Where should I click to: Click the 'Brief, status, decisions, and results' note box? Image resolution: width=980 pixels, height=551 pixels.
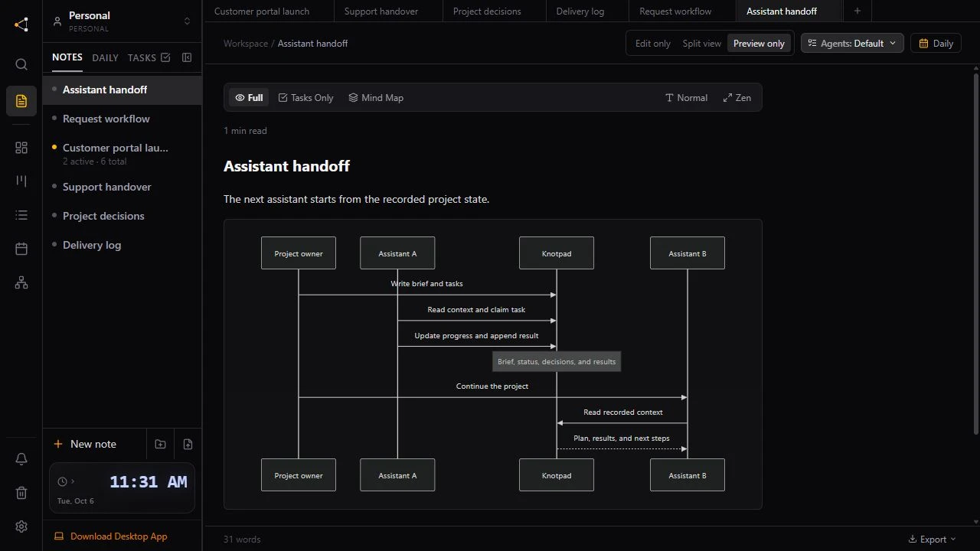557,362
